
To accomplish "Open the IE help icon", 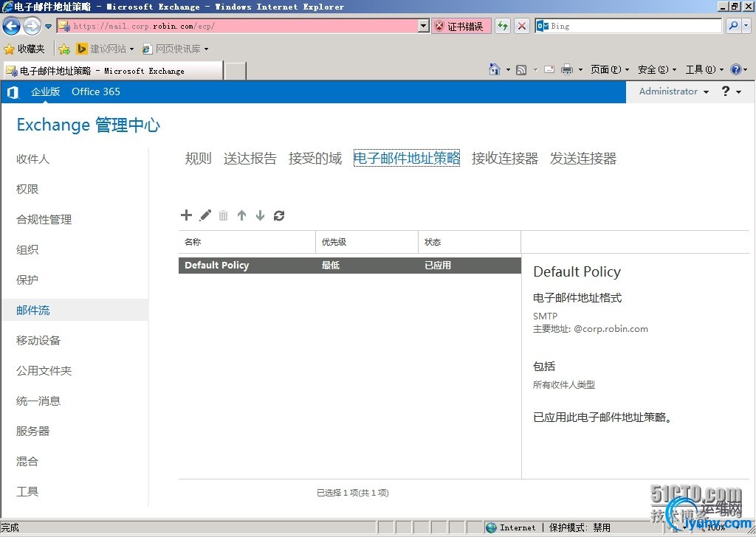I will (x=736, y=70).
